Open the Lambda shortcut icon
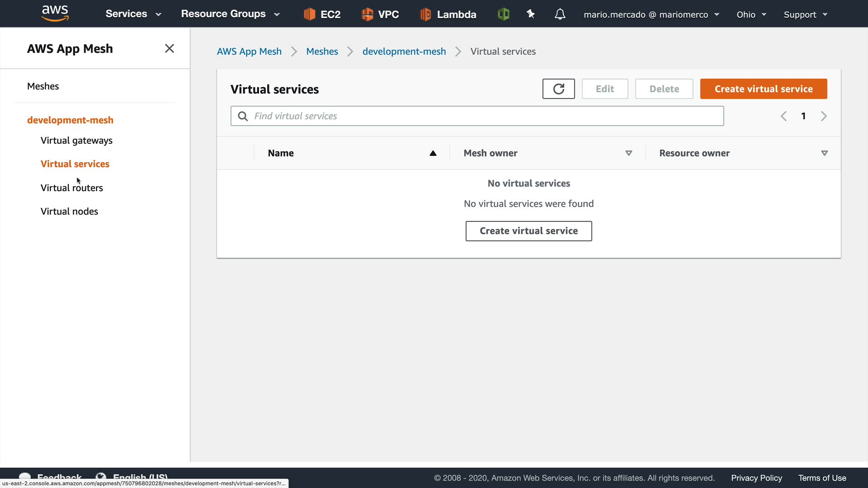This screenshot has width=868, height=488. click(x=425, y=14)
